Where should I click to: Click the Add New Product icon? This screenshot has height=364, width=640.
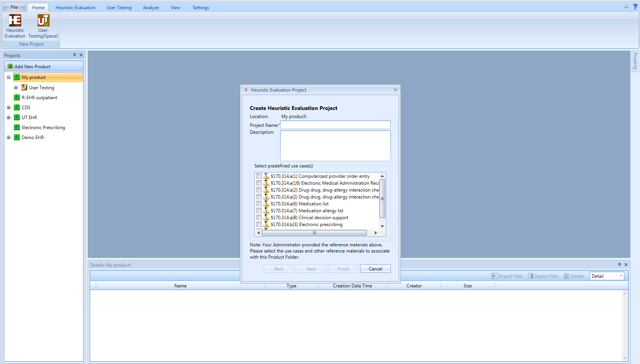point(10,66)
